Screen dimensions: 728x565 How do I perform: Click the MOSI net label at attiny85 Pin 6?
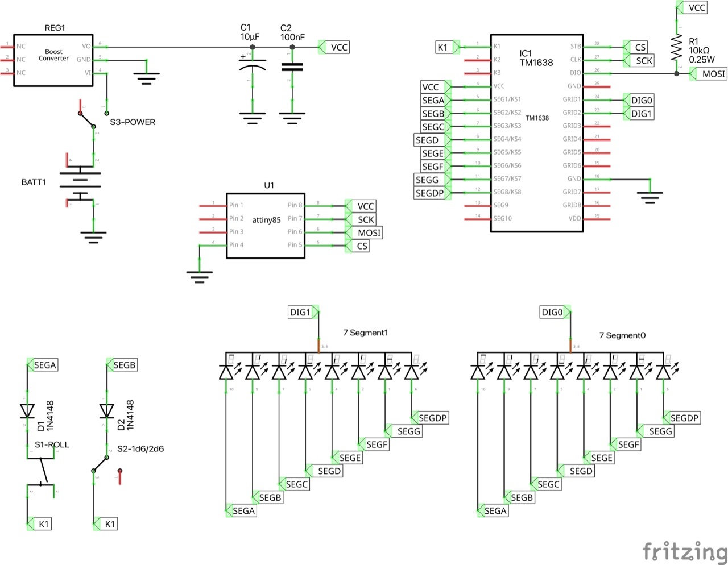(x=364, y=232)
